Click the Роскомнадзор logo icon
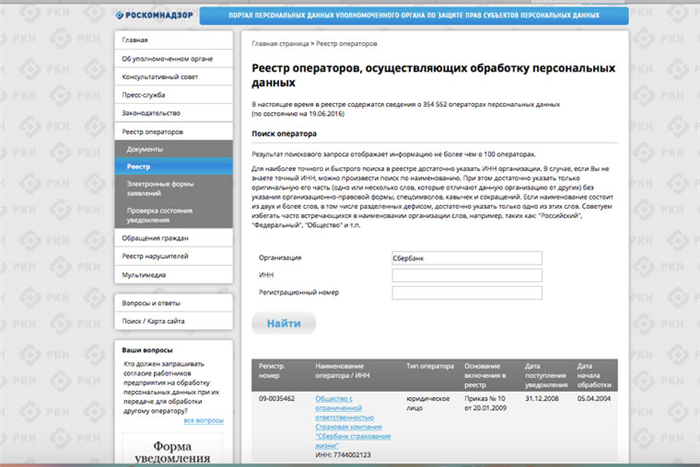The width and height of the screenshot is (700, 467). tap(119, 15)
